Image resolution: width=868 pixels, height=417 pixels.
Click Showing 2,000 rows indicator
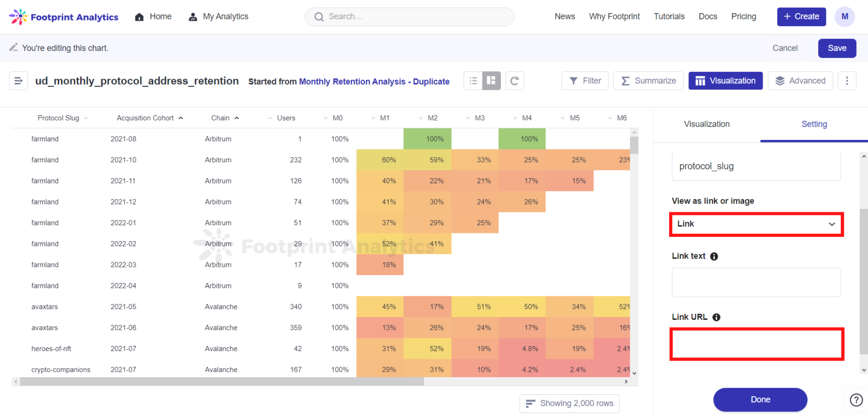tap(569, 403)
